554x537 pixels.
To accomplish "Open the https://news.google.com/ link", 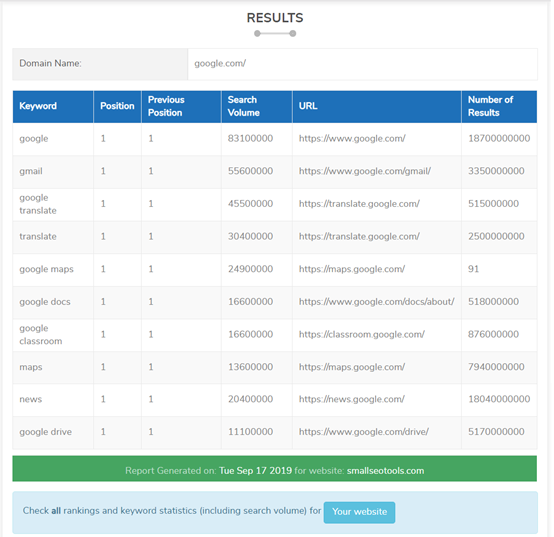I will pyautogui.click(x=352, y=399).
